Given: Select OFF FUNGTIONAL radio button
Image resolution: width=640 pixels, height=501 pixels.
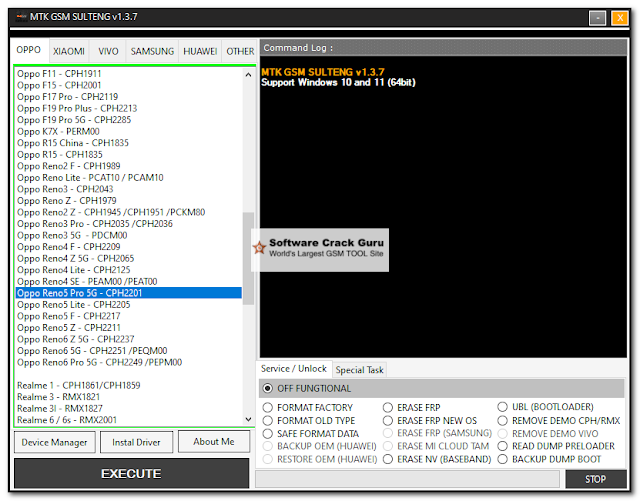Looking at the screenshot, I should [267, 388].
